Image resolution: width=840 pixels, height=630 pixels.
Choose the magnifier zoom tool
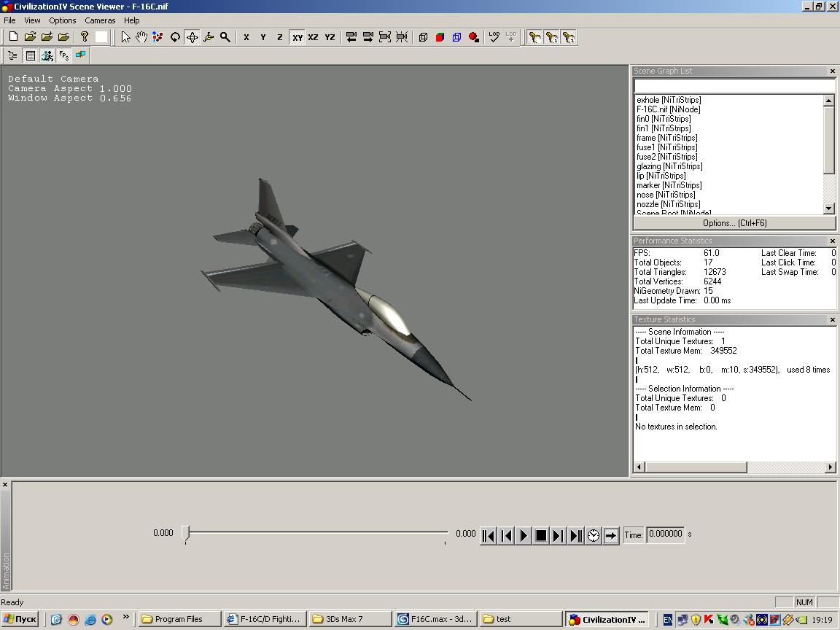(225, 37)
